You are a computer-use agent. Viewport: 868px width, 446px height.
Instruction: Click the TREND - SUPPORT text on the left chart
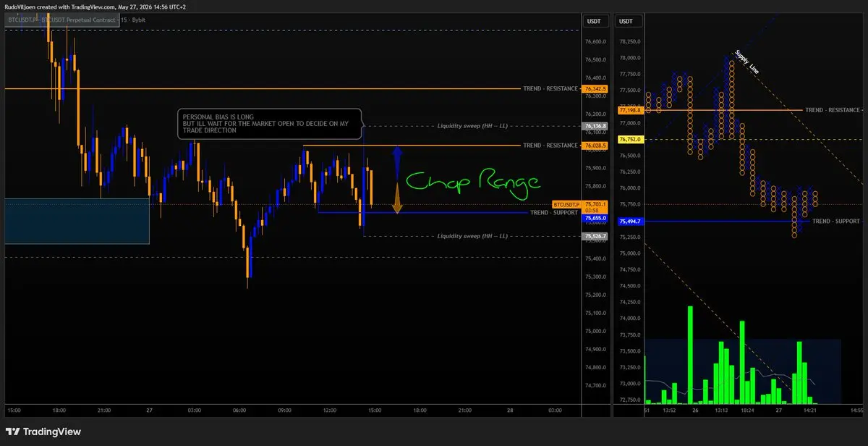pos(555,213)
